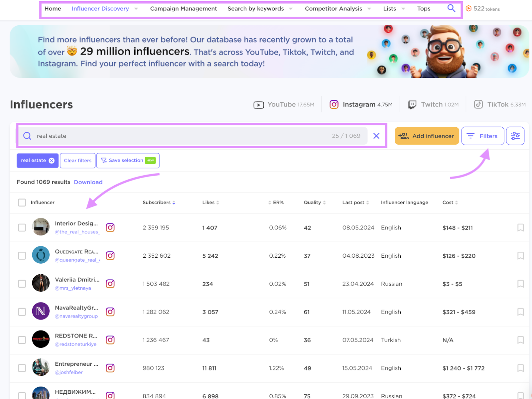532x399 pixels.
Task: Bookmark the Valeriia Dmitri influencer
Action: [x=520, y=284]
